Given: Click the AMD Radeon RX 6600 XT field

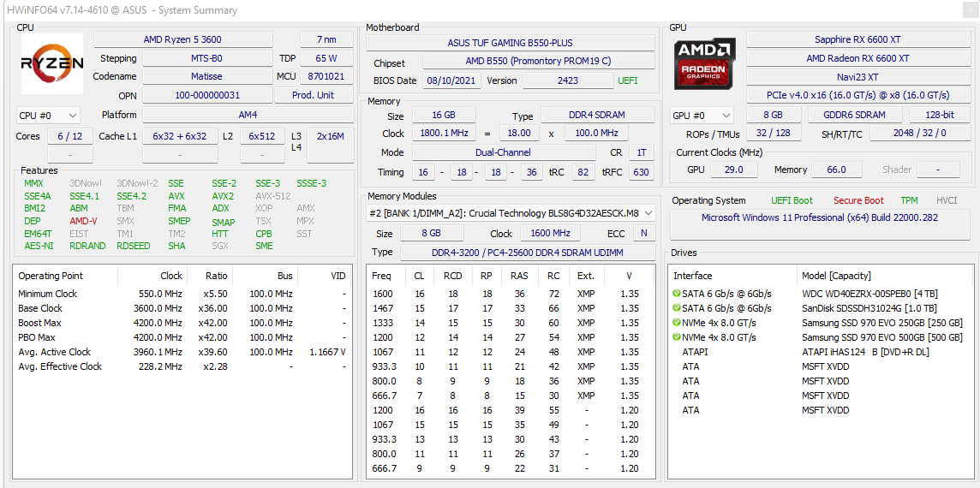Looking at the screenshot, I should (857, 58).
